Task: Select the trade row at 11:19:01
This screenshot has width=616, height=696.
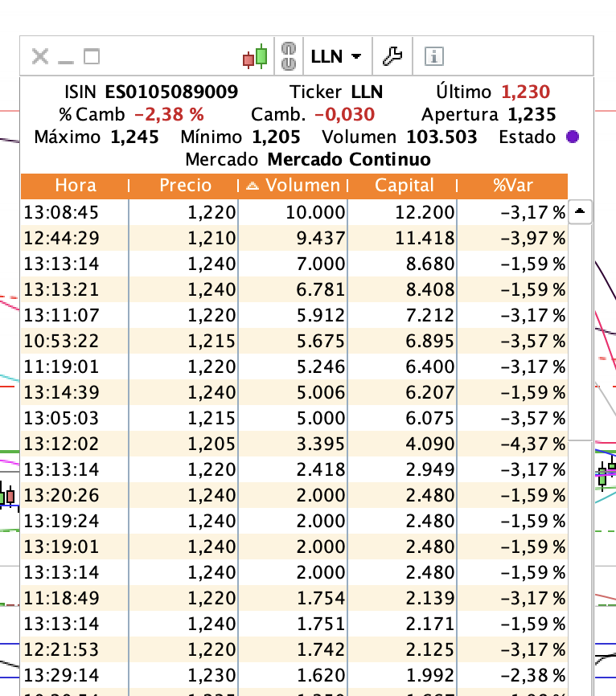Action: click(x=294, y=366)
